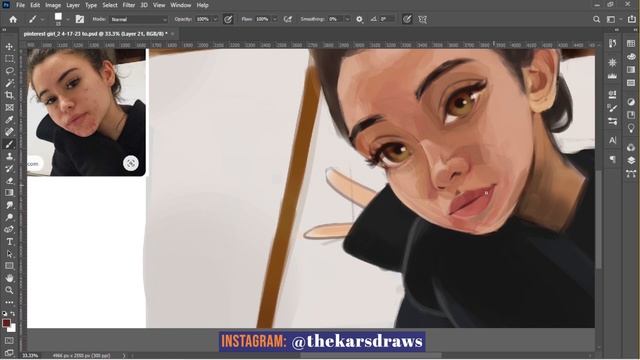Select the Brush tool in the toolbox
Image resolution: width=640 pixels, height=360 pixels.
(x=9, y=144)
